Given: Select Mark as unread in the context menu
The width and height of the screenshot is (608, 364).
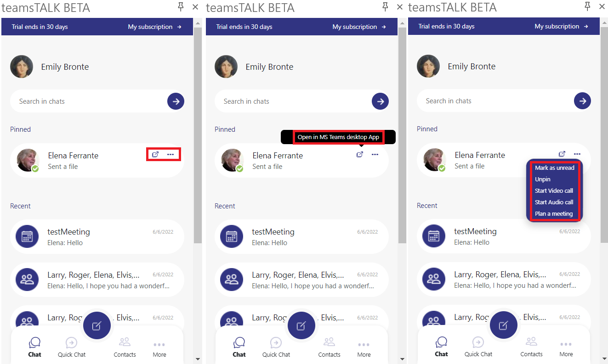Looking at the screenshot, I should 554,168.
